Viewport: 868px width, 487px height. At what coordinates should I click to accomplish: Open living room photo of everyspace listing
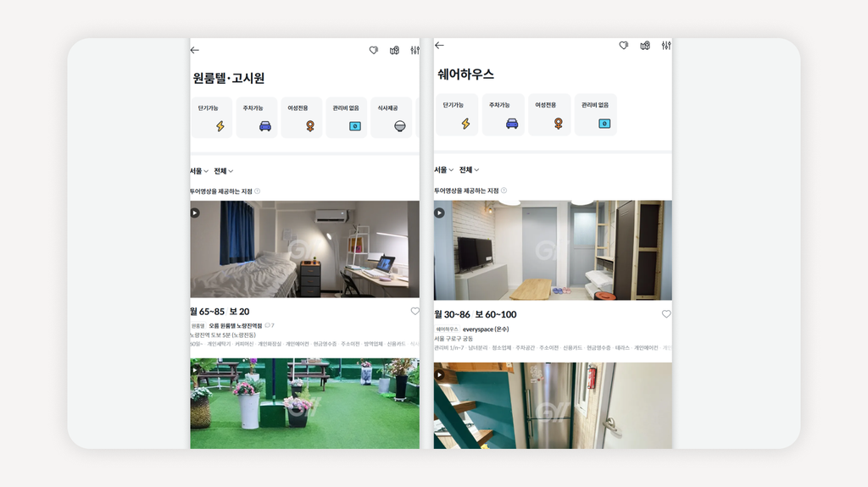pyautogui.click(x=553, y=250)
